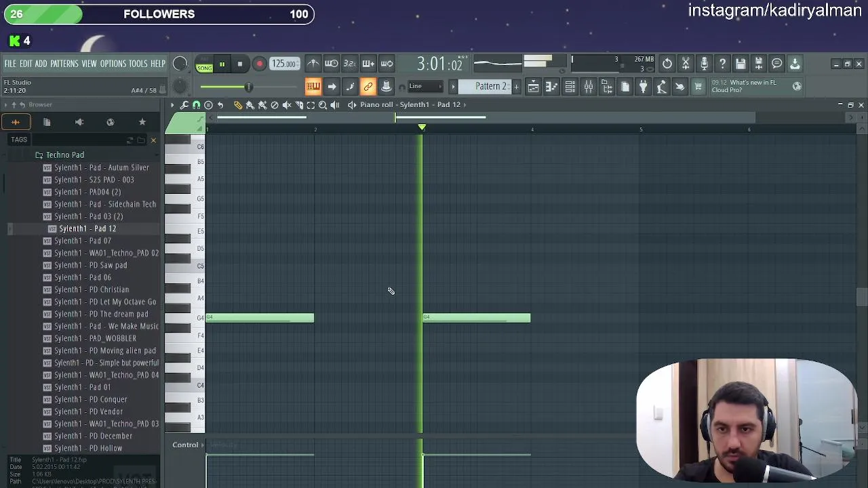Toggle overdub blend recording
This screenshot has height=488, width=868.
tap(368, 64)
